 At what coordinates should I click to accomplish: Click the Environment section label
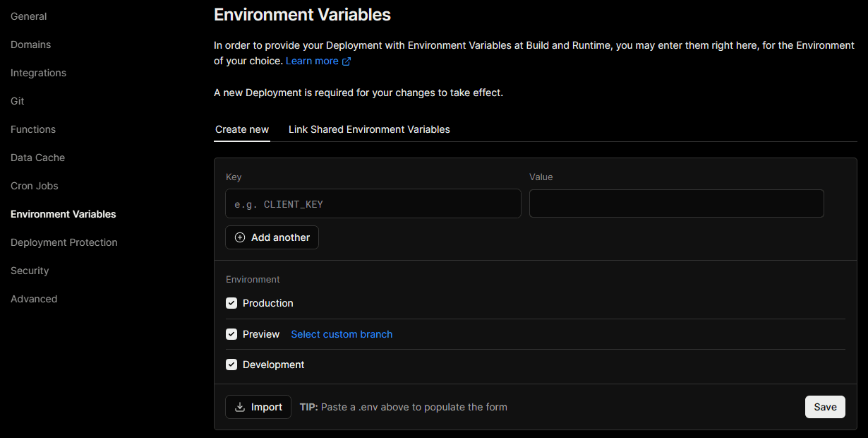tap(253, 280)
